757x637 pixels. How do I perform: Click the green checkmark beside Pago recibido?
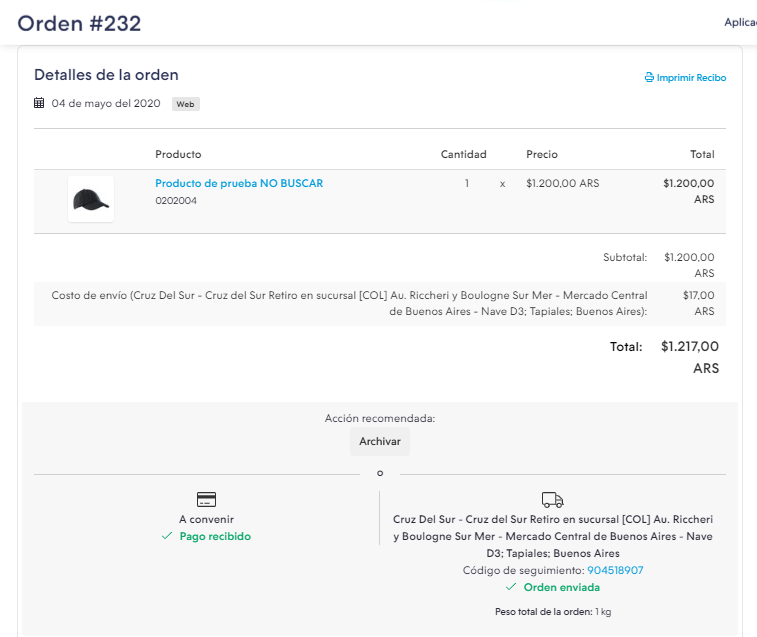(x=167, y=537)
